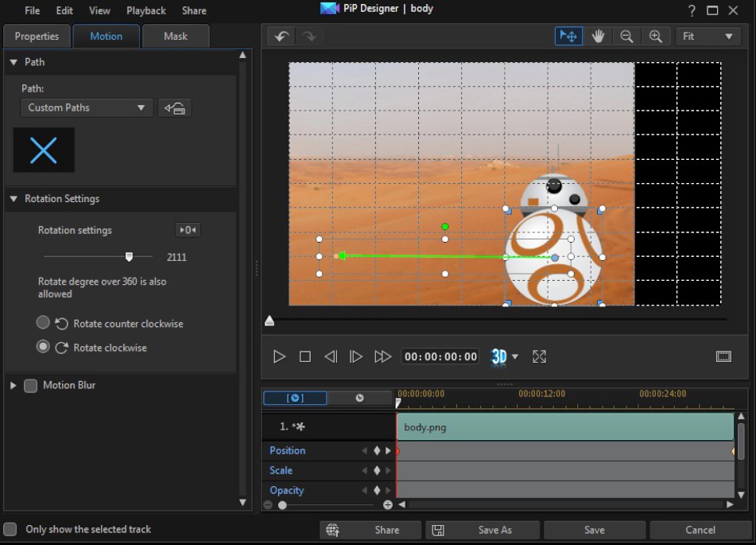Click the Save button
The image size is (756, 545).
[595, 530]
